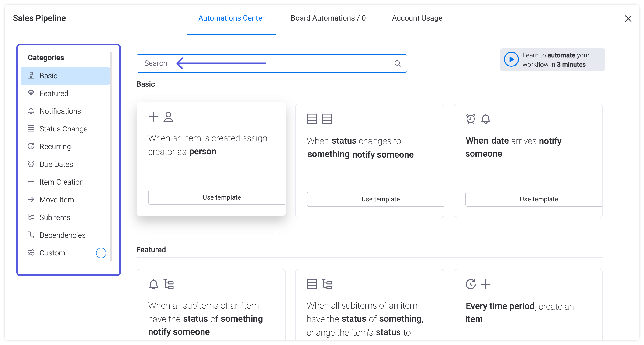Click the Recurring clock icon
This screenshot has width=644, height=345.
click(31, 146)
